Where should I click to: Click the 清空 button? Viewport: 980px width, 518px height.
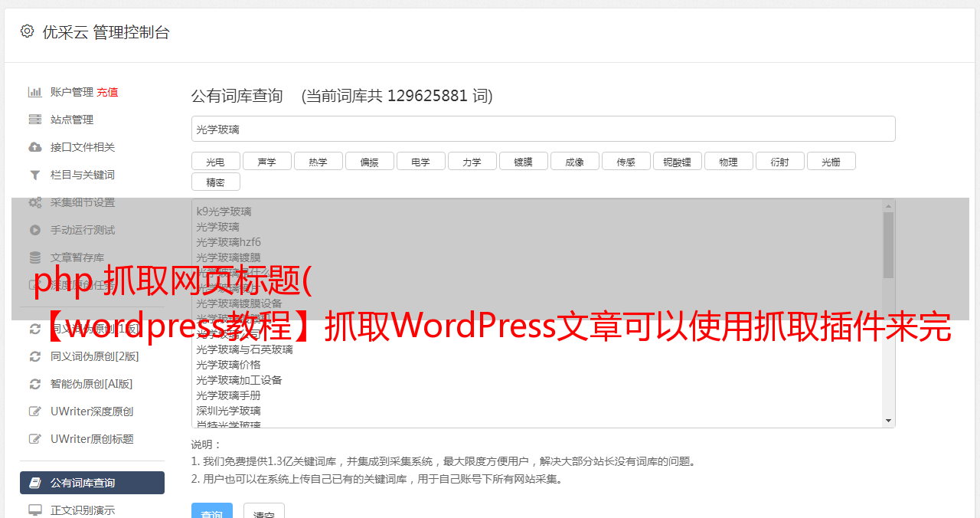click(x=264, y=511)
